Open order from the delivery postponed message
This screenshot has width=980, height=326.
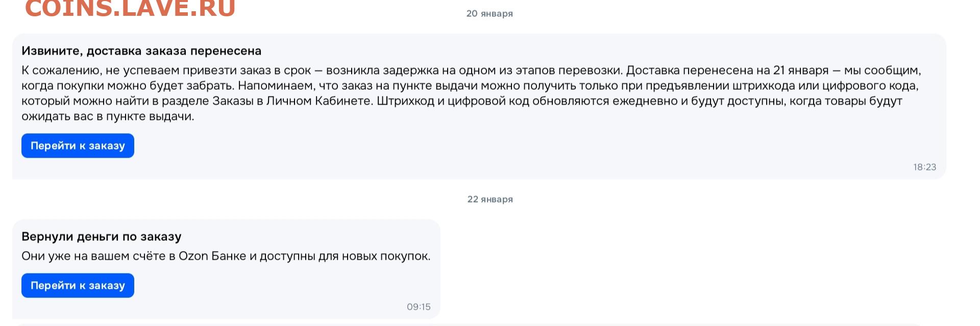pos(78,146)
